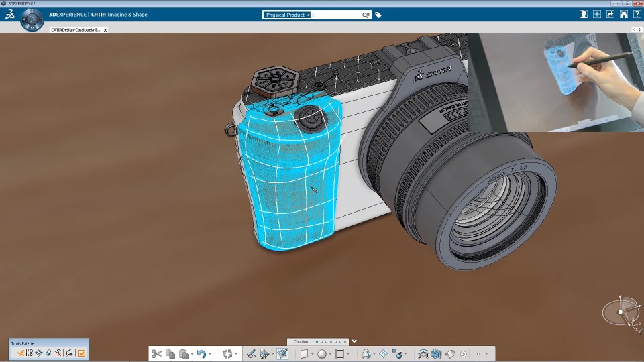The width and height of the screenshot is (644, 362).
Task: Click the Undo arrow icon
Action: click(x=201, y=354)
